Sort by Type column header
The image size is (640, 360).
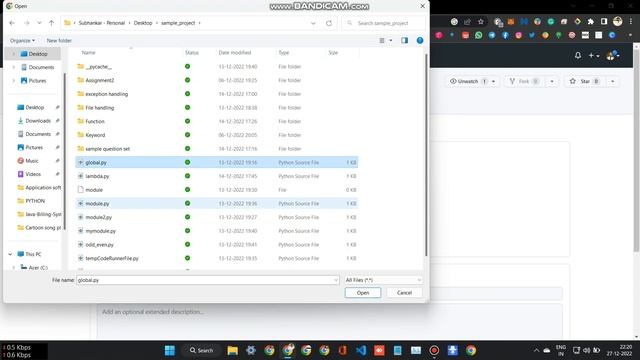tap(284, 53)
